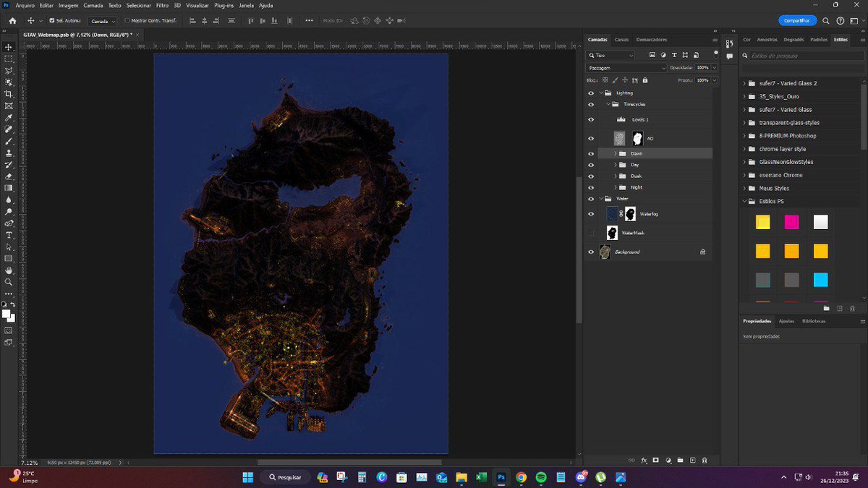Switch to the Ajustes tab
The width and height of the screenshot is (868, 488).
tap(786, 321)
